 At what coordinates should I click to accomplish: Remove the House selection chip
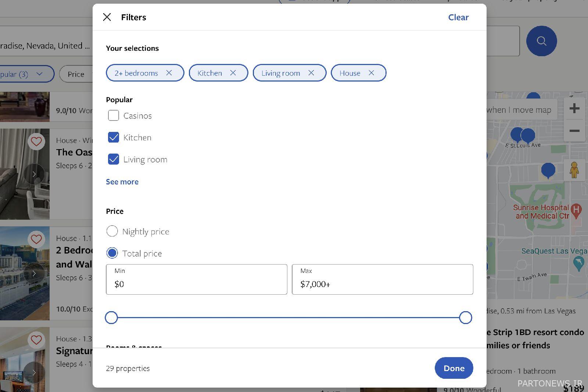point(372,73)
